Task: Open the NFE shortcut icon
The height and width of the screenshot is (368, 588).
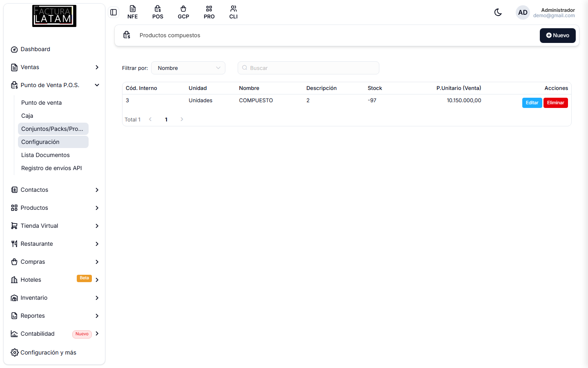Action: [132, 12]
